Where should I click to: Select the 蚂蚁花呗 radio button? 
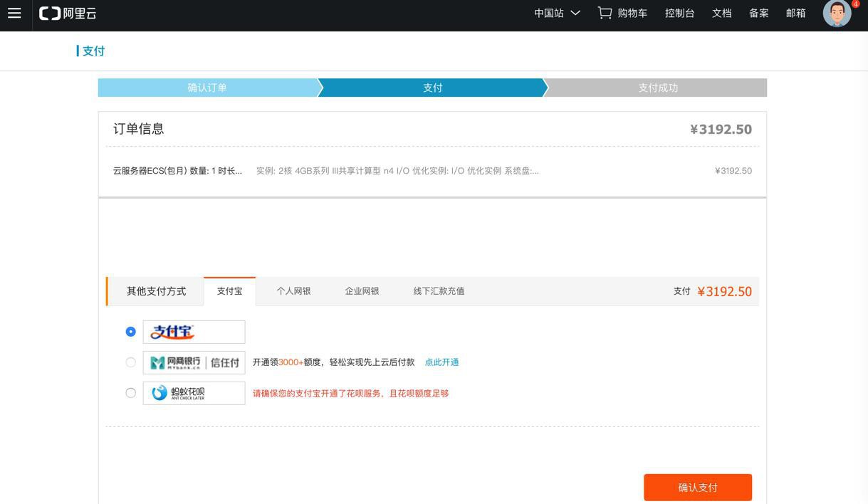point(130,393)
